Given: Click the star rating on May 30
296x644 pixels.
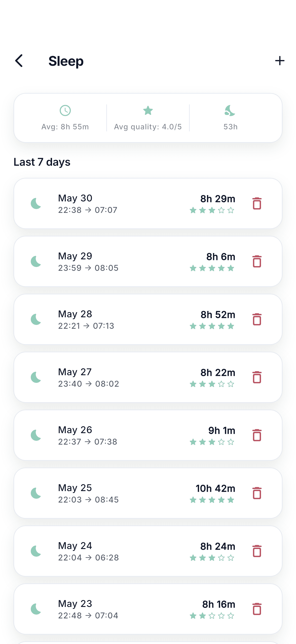Looking at the screenshot, I should (x=212, y=210).
